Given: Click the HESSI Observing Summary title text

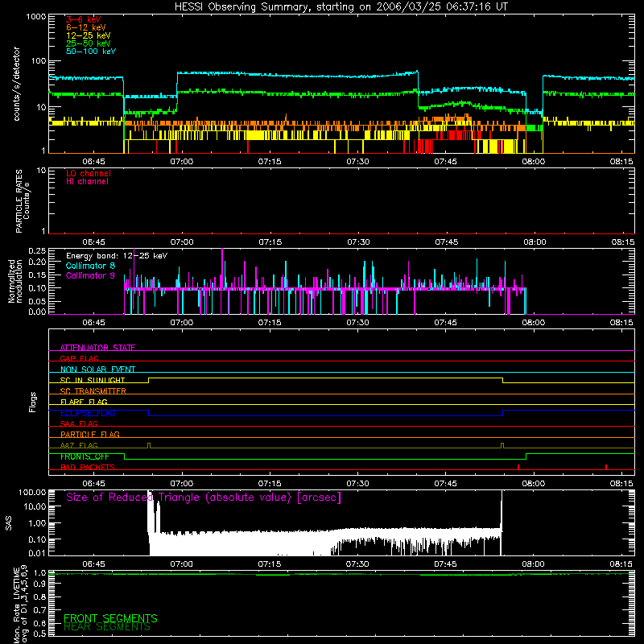Looking at the screenshot, I should pyautogui.click(x=341, y=7).
